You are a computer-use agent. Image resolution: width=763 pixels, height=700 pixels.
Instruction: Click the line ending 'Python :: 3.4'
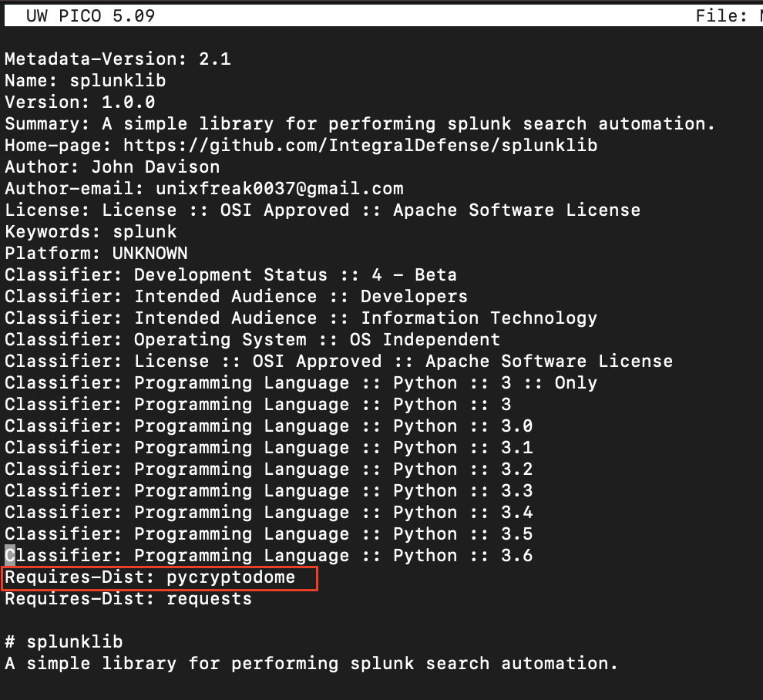(269, 513)
